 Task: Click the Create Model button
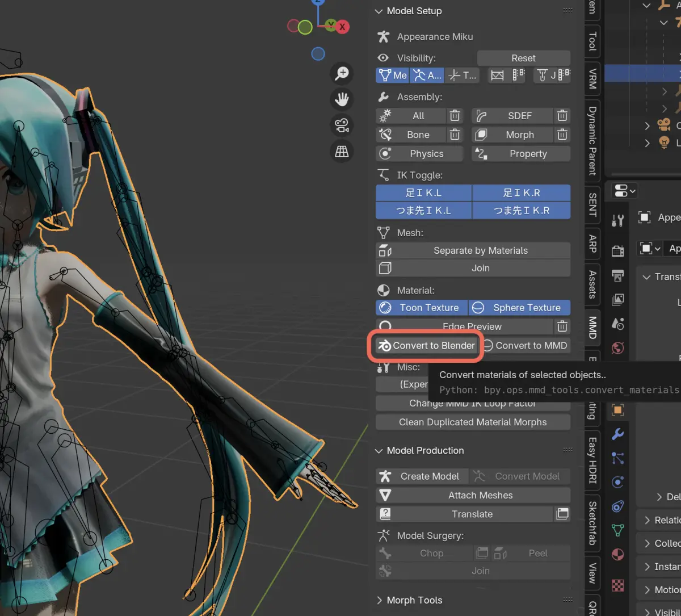(x=422, y=476)
